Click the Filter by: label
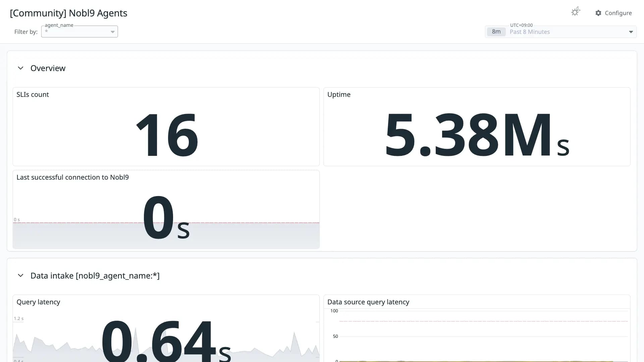 click(26, 32)
